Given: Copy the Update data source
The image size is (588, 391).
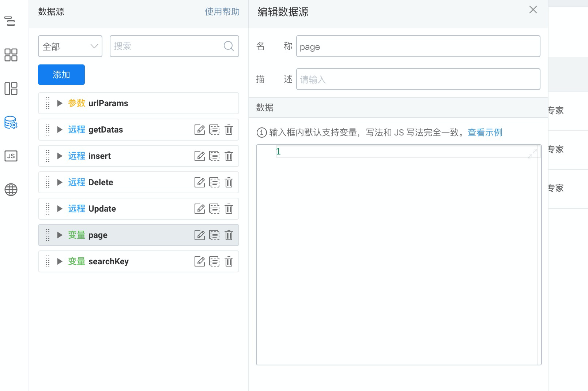Looking at the screenshot, I should click(214, 209).
